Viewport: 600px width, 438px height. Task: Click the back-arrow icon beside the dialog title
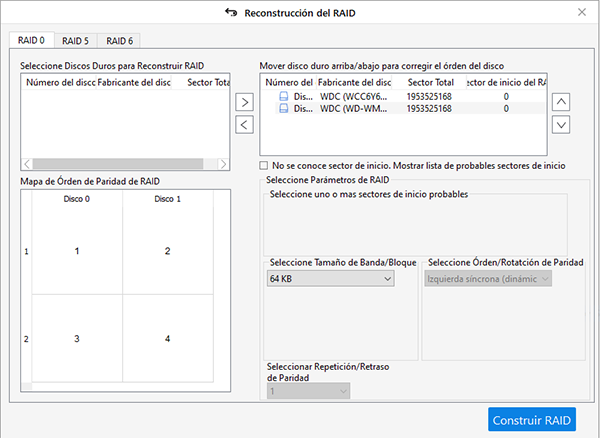pyautogui.click(x=231, y=13)
